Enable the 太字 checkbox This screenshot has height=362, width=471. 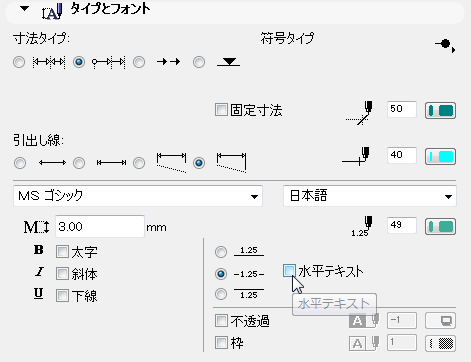point(62,252)
